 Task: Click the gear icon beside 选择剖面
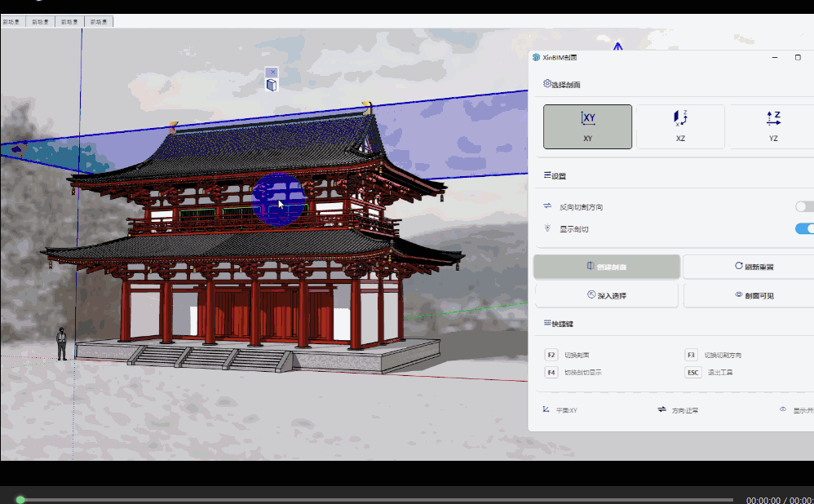coord(547,84)
